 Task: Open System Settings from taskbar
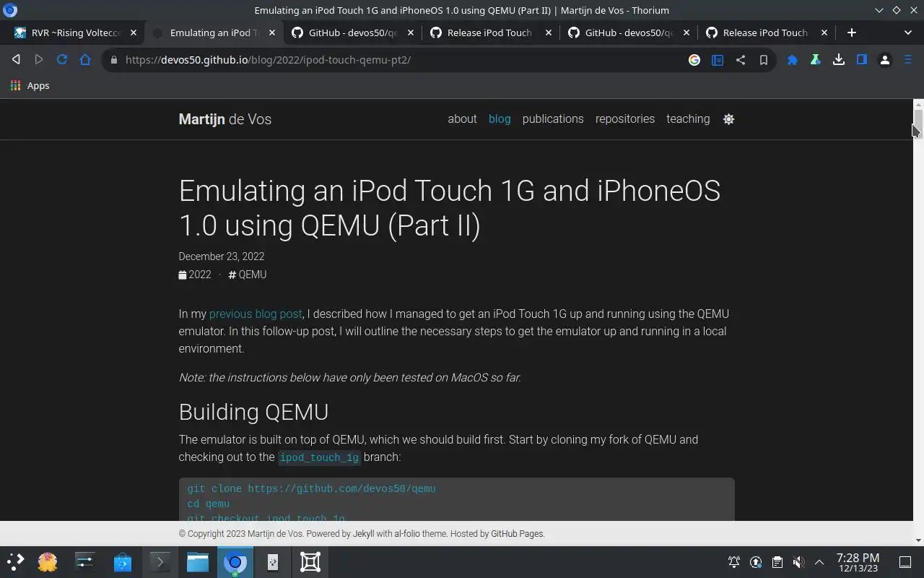tap(85, 562)
